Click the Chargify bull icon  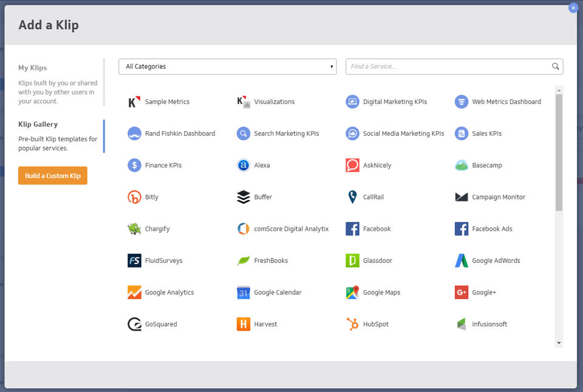tap(134, 229)
